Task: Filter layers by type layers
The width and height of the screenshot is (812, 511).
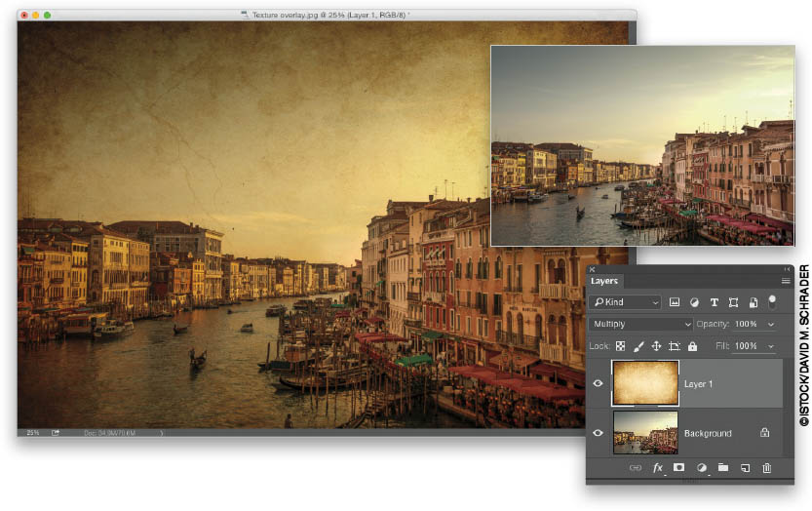Action: point(714,303)
